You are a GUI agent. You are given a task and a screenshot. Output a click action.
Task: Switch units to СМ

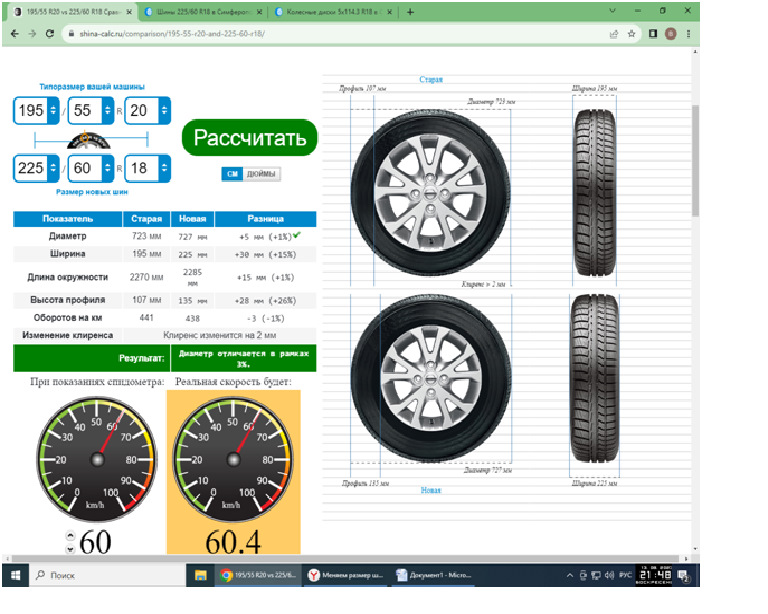pyautogui.click(x=232, y=174)
